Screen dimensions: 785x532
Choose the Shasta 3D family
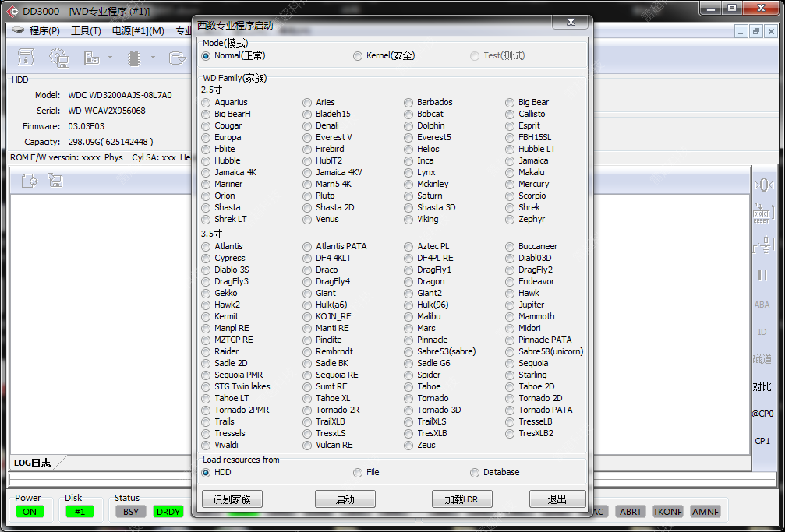(430, 207)
